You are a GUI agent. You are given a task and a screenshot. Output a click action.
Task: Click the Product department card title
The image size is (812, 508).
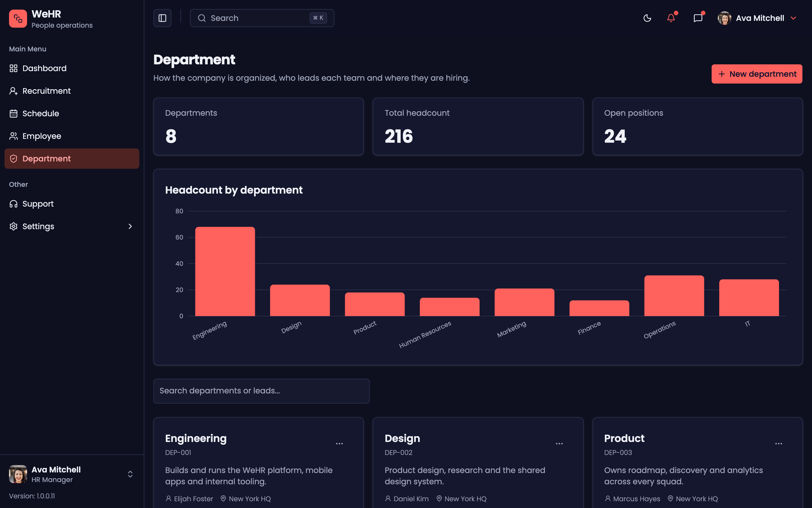click(x=625, y=439)
